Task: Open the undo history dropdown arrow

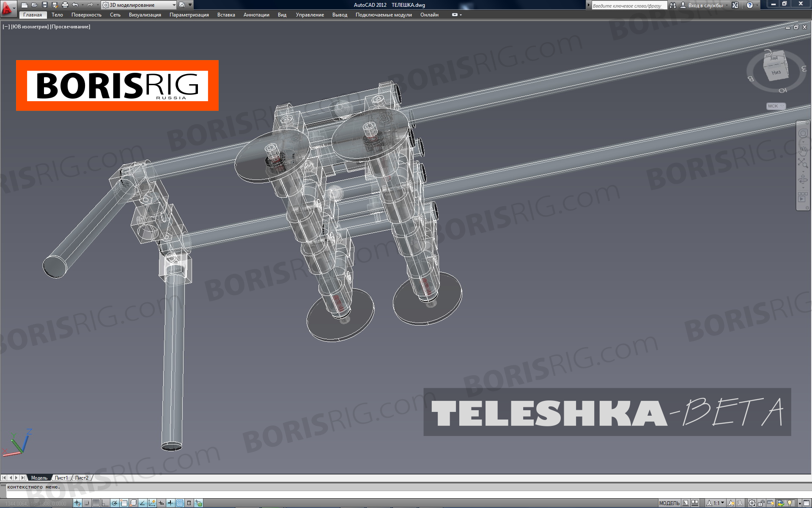Action: [x=82, y=5]
